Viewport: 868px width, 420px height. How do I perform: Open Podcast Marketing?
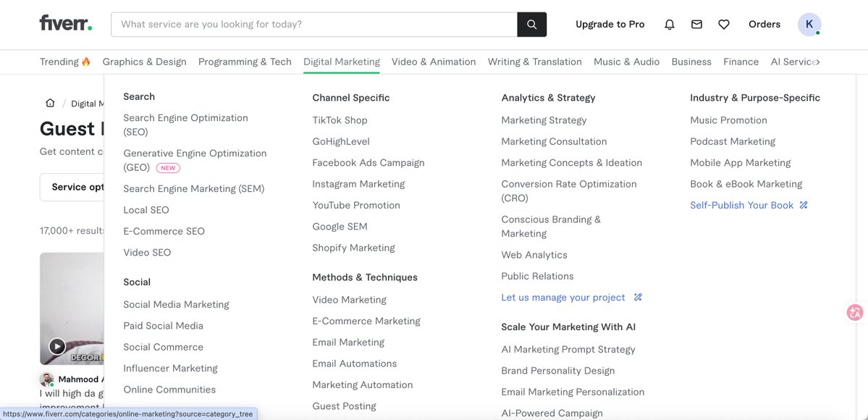tap(733, 141)
